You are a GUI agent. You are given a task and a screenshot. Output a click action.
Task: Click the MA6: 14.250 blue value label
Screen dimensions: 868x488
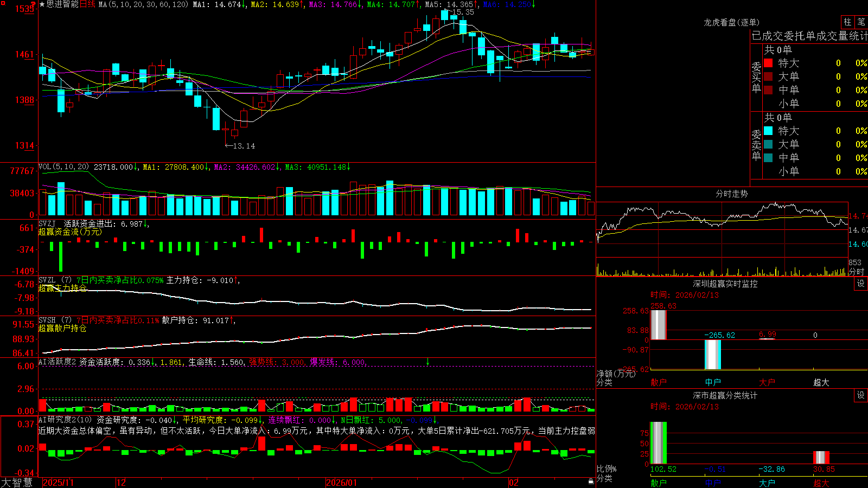507,4
